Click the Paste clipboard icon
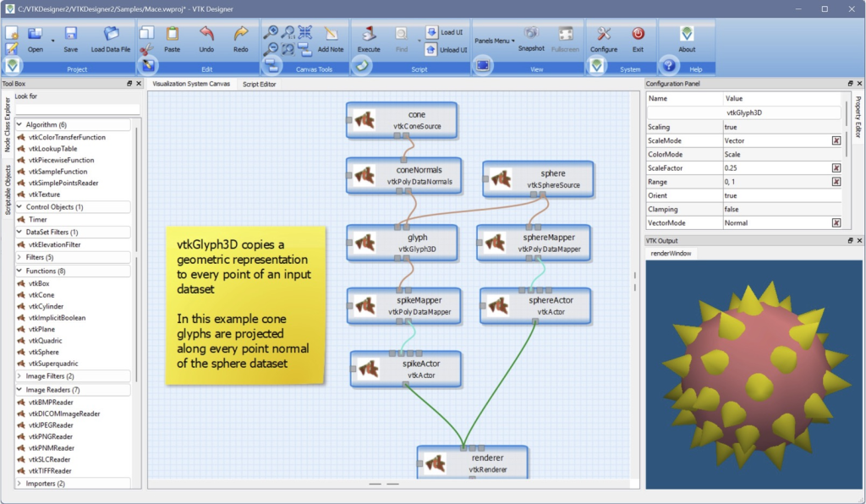This screenshot has height=504, width=866. 173,35
